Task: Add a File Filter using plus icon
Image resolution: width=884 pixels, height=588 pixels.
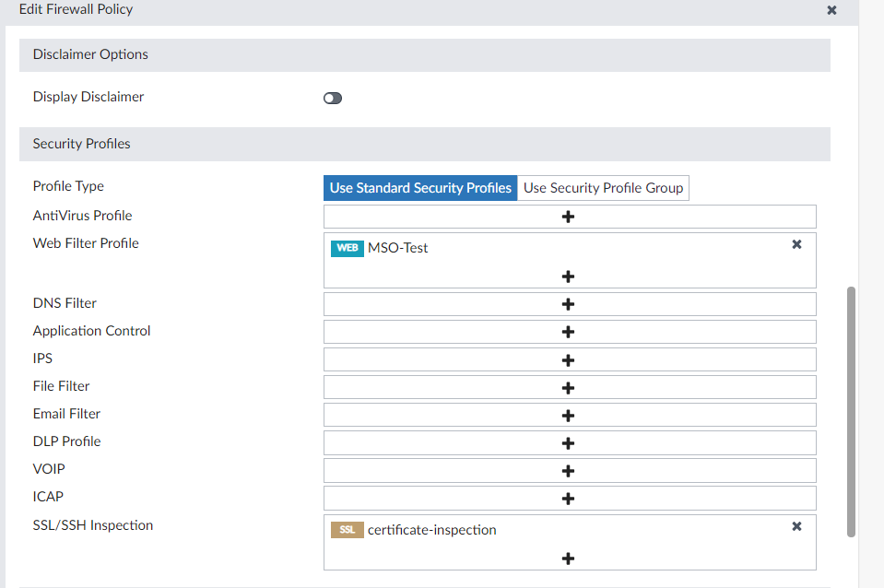Action: coord(569,387)
